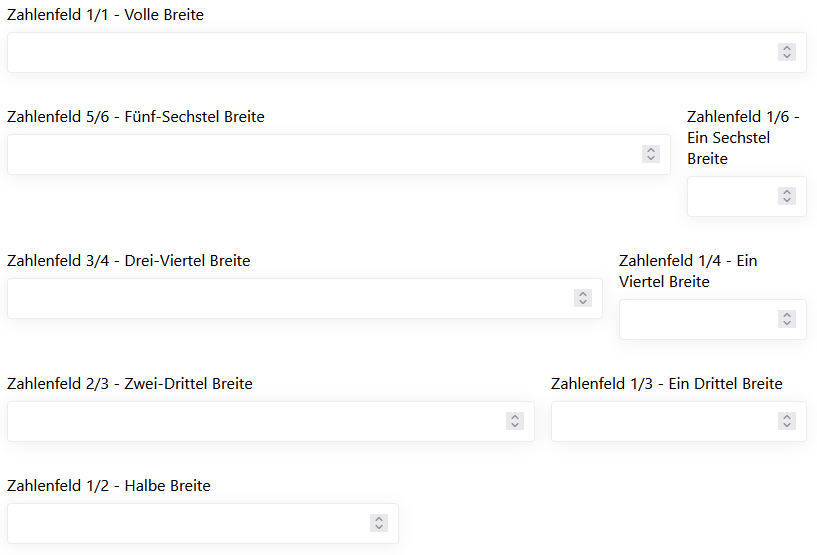Click the 'Zahlenfeld 1/3 - Ein Drittel Breite' label
817x555 pixels.
tap(666, 384)
